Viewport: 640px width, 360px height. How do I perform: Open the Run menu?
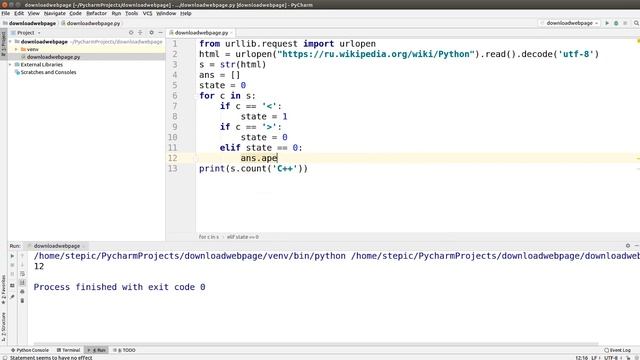[116, 13]
